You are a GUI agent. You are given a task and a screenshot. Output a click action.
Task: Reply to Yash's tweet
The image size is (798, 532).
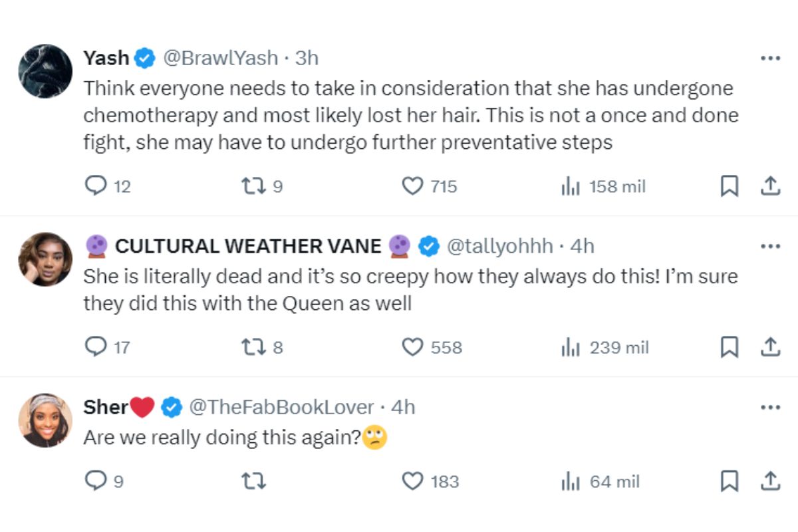96,187
